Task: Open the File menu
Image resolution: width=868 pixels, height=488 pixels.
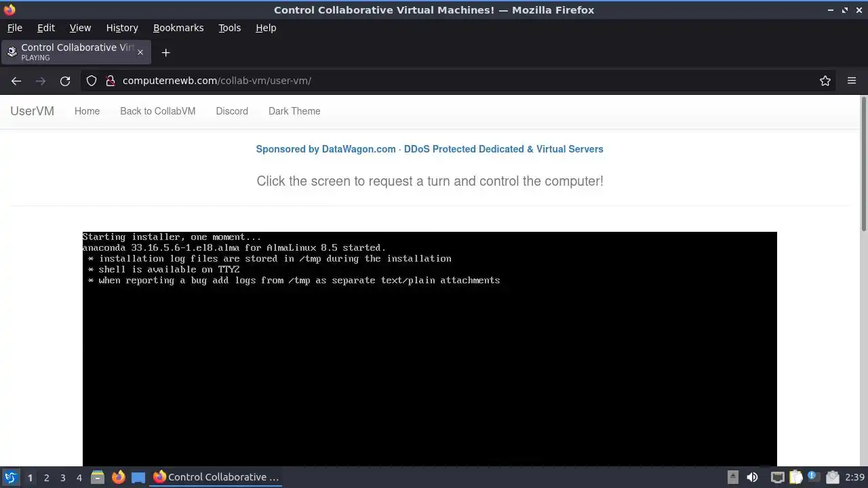Action: tap(14, 28)
